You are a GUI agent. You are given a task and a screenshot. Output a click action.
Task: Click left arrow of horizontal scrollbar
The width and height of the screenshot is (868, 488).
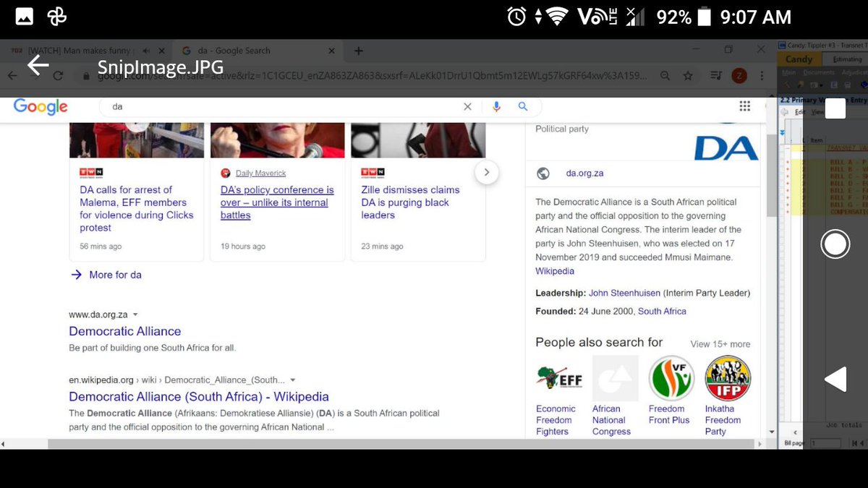tap(4, 443)
